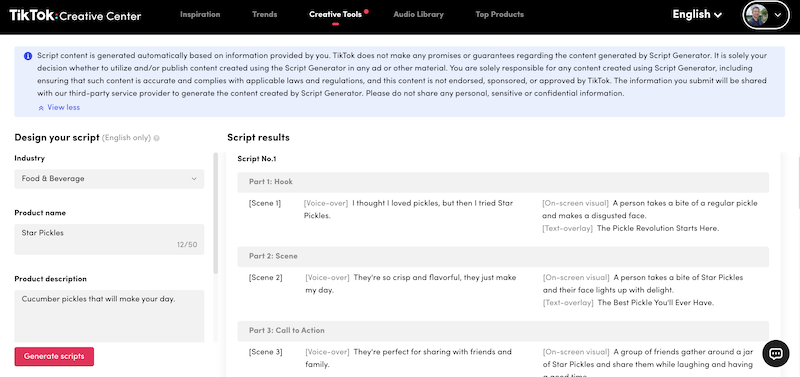Click the blue info icon in disclaimer banner
The height and width of the screenshot is (377, 800).
click(28, 56)
